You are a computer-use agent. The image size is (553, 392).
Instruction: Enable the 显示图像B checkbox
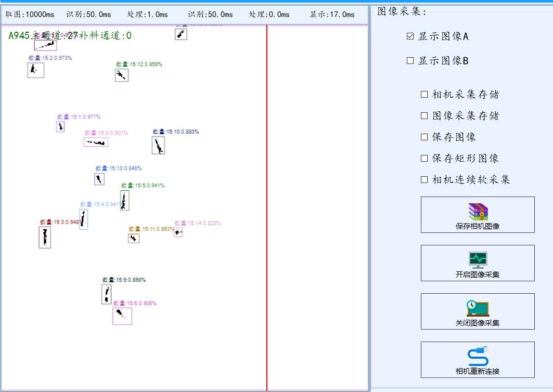click(x=410, y=60)
